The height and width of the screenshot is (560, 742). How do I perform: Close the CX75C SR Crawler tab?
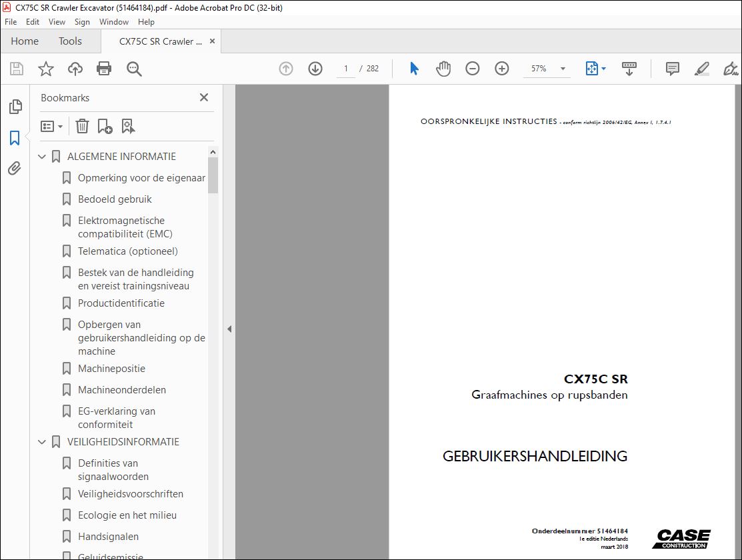[x=213, y=41]
